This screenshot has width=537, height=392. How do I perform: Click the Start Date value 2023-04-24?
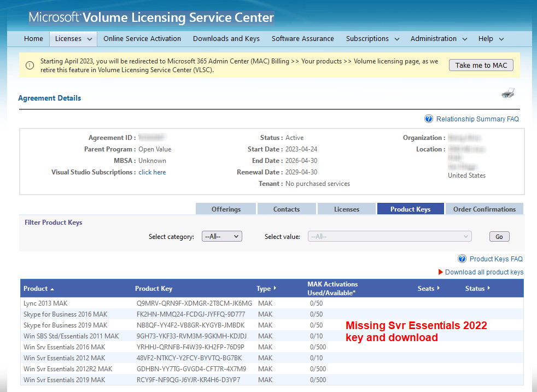point(301,149)
